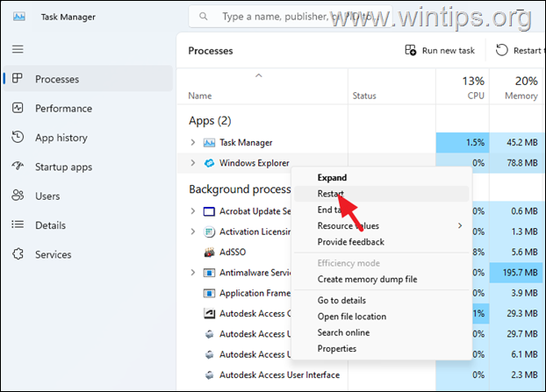Image resolution: width=546 pixels, height=392 pixels.
Task: Click the Performance sidebar icon
Action: coord(18,108)
